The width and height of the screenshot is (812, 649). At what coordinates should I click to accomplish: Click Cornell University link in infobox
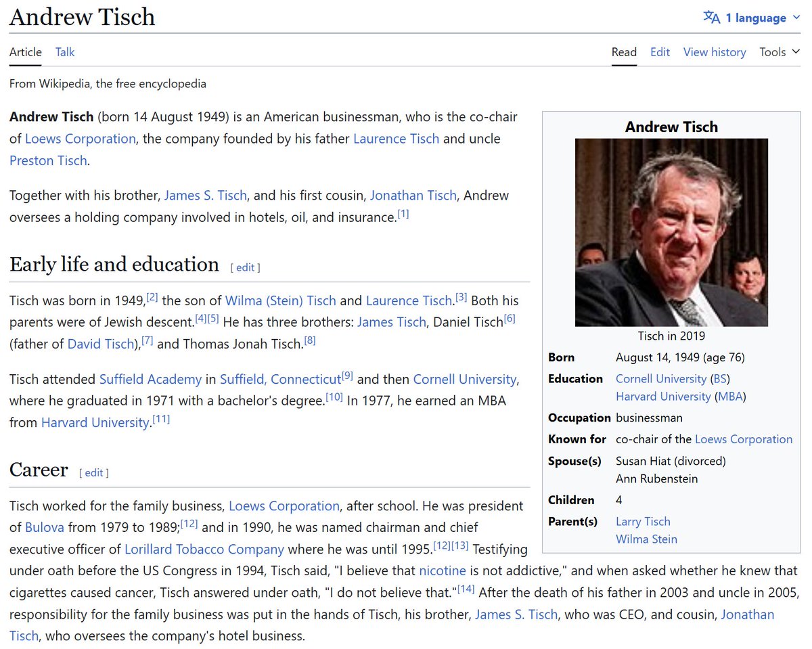660,379
